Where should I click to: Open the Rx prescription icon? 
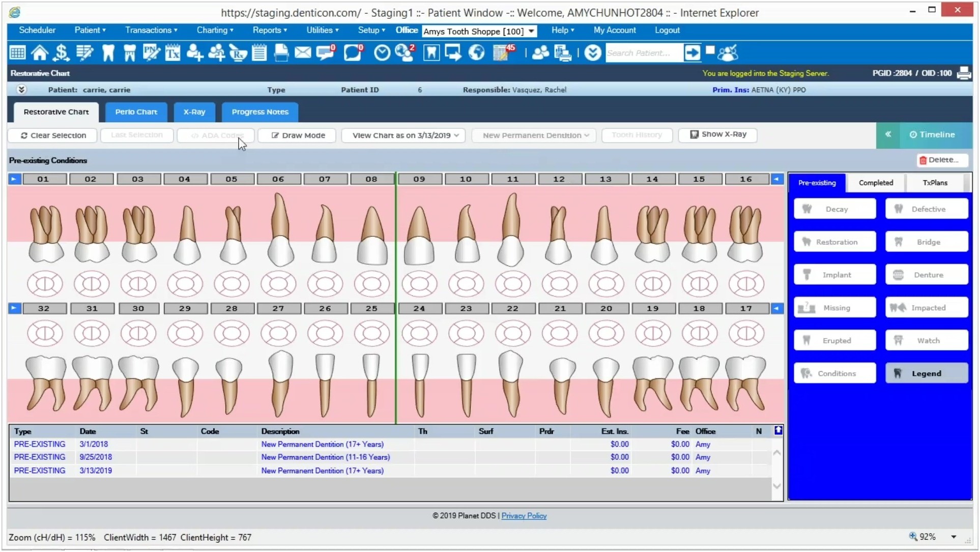[238, 52]
